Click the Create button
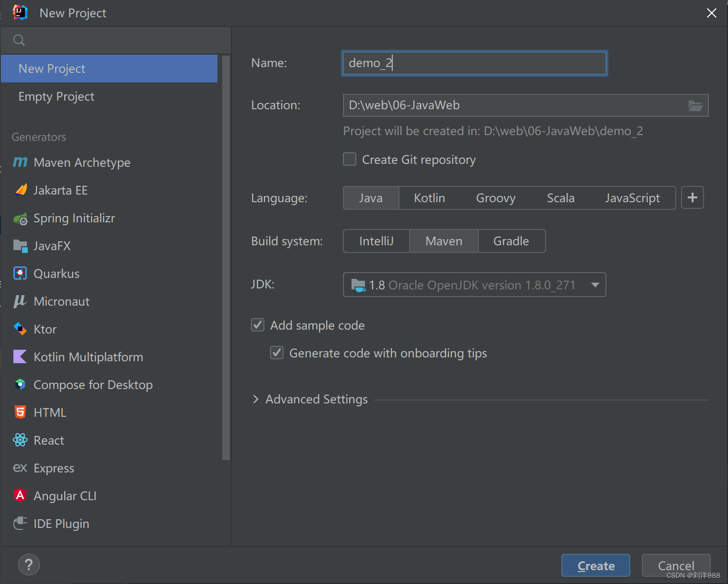Screen dimensions: 728x584 click(596, 566)
